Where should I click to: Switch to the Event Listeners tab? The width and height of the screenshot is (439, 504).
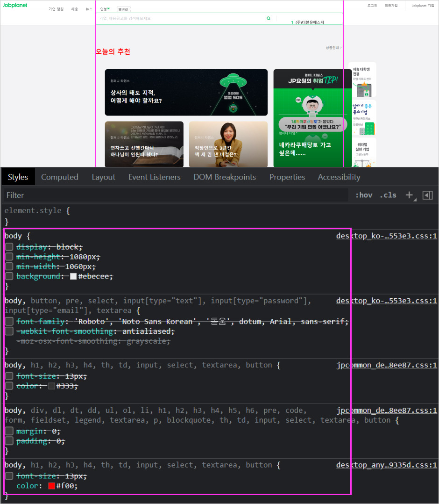tap(155, 177)
